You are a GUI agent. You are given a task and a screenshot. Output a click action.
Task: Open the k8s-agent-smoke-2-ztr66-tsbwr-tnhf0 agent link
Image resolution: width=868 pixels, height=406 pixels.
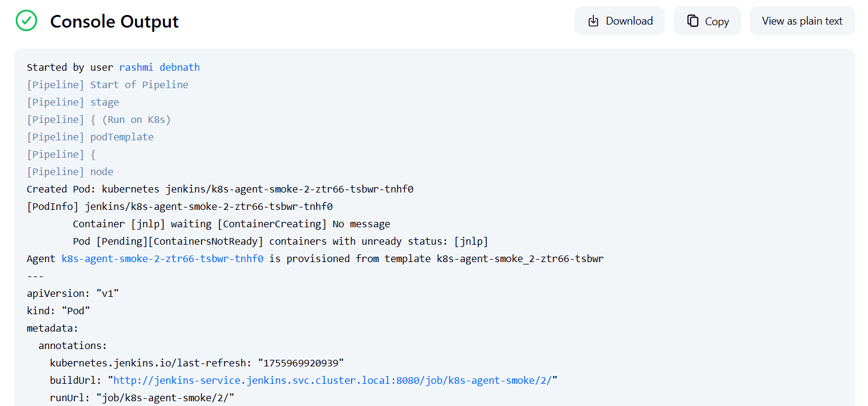click(162, 258)
